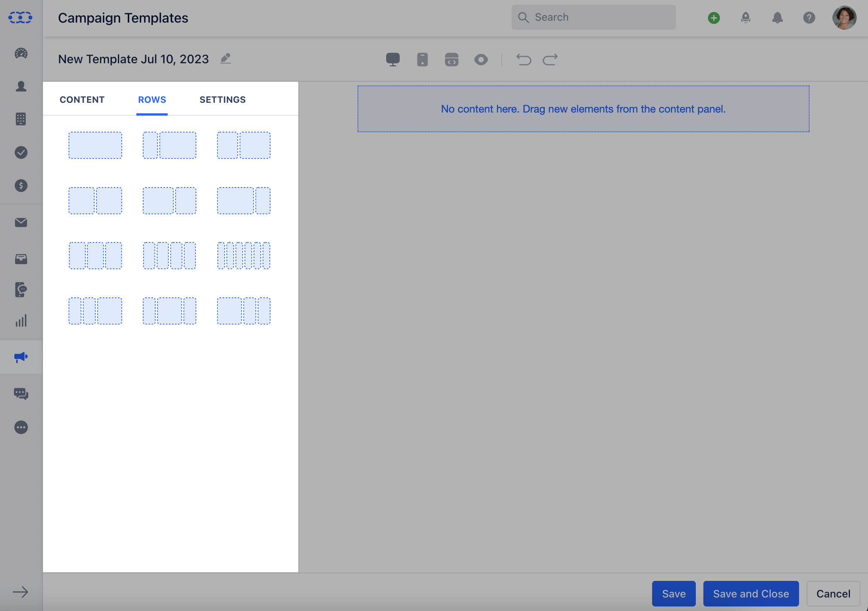Switch to mobile preview mode
Image resolution: width=868 pixels, height=611 pixels.
[x=422, y=59]
